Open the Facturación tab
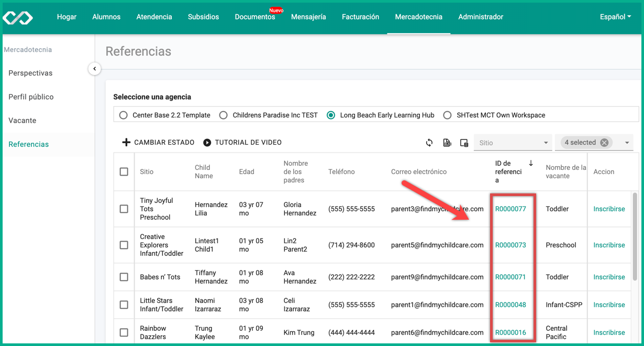644x346 pixels. 360,17
